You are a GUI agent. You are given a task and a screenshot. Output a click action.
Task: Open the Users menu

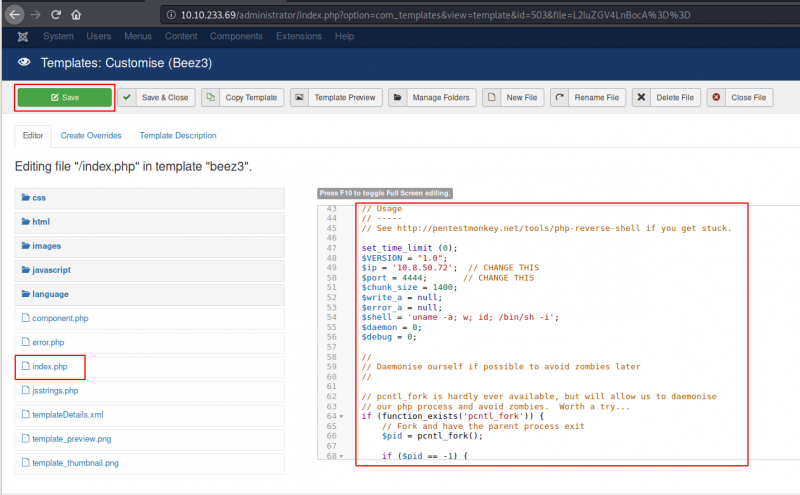point(98,36)
